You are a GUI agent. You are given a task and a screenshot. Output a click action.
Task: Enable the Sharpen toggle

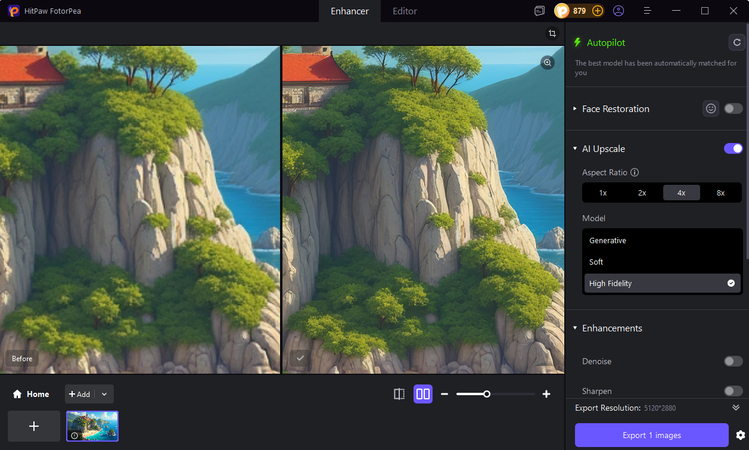(x=733, y=391)
